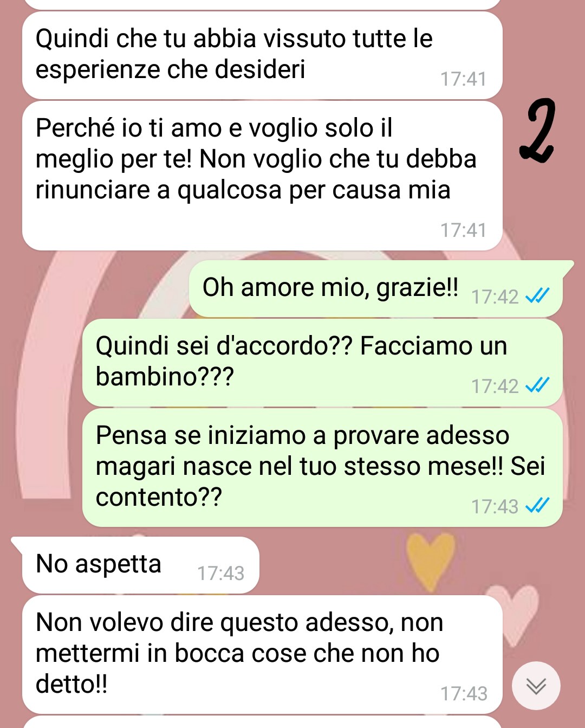The width and height of the screenshot is (585, 728).
Task: Select message 'Perché io ti amo'
Action: coord(262,176)
